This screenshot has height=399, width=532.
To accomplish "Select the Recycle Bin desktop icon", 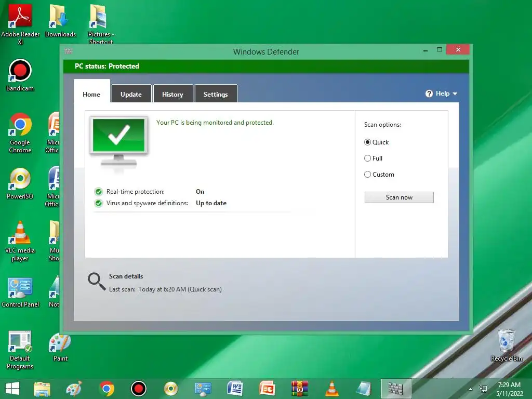I will (x=506, y=345).
